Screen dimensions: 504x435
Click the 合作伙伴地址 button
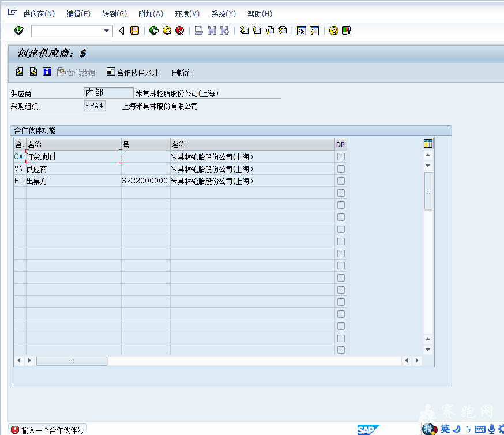[x=133, y=72]
